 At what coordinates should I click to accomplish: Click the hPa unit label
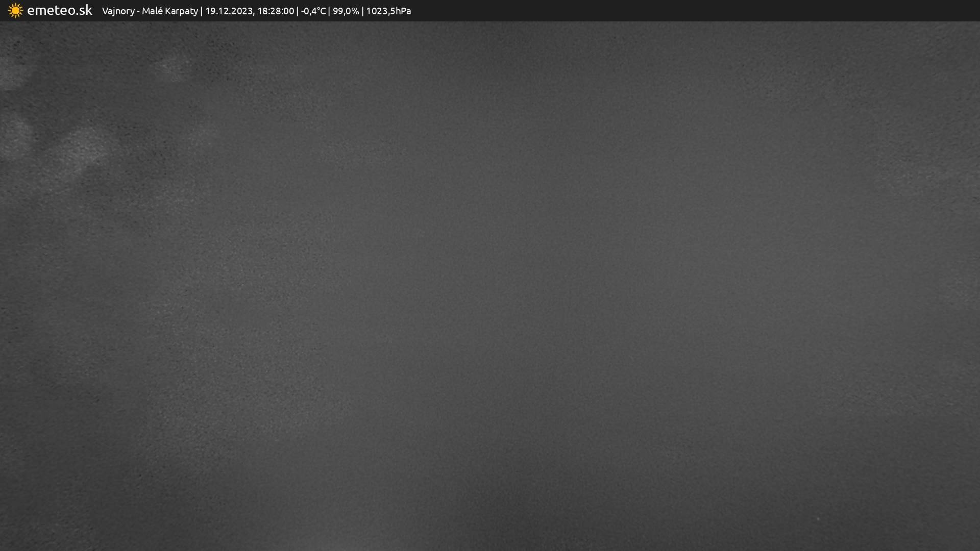pyautogui.click(x=403, y=11)
